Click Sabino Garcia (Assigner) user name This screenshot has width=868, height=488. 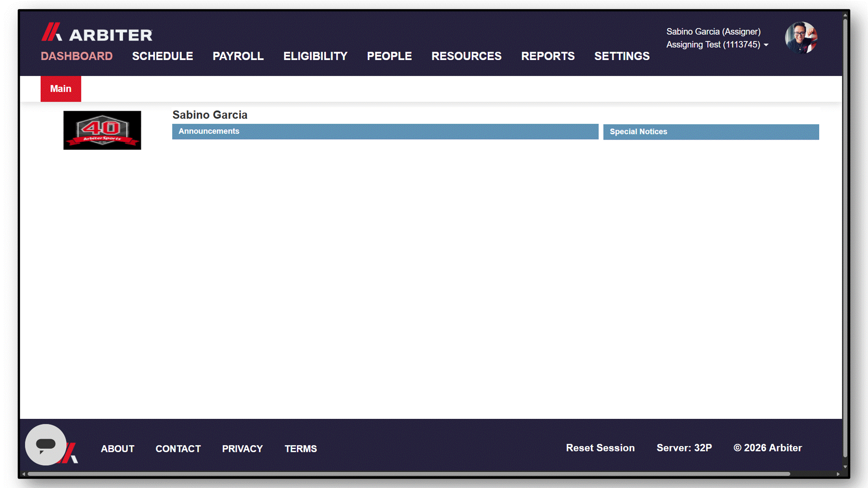point(713,32)
